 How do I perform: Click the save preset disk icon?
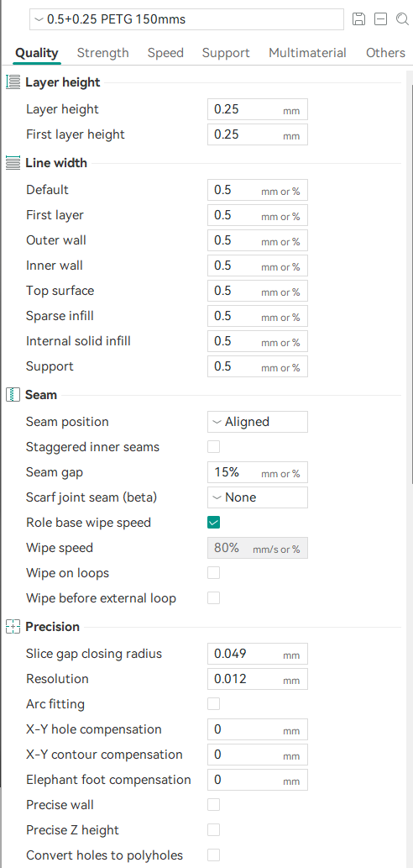(x=358, y=19)
